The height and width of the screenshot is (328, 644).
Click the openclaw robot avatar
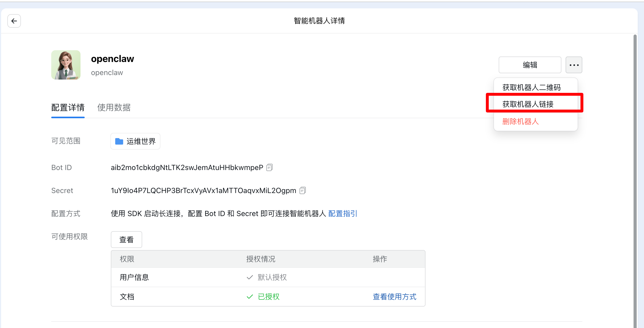tap(66, 65)
